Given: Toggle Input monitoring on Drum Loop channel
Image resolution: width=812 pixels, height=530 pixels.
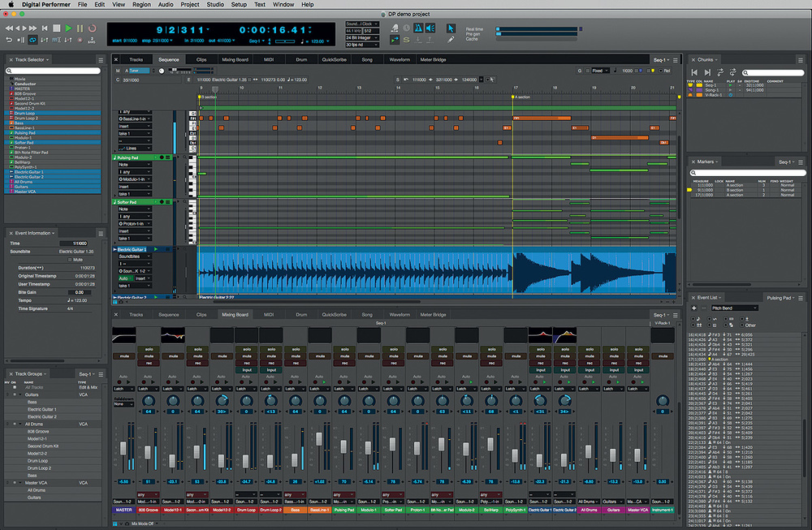Looking at the screenshot, I should point(247,370).
